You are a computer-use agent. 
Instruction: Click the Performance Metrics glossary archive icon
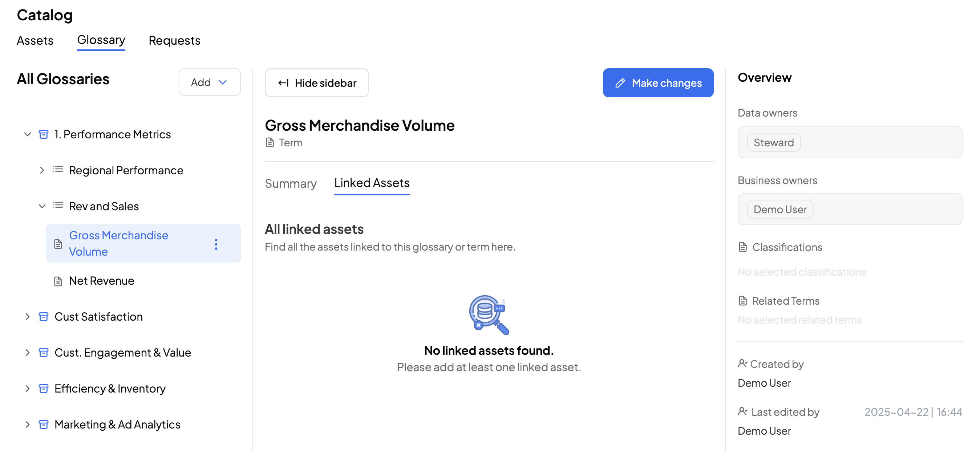pyautogui.click(x=44, y=135)
